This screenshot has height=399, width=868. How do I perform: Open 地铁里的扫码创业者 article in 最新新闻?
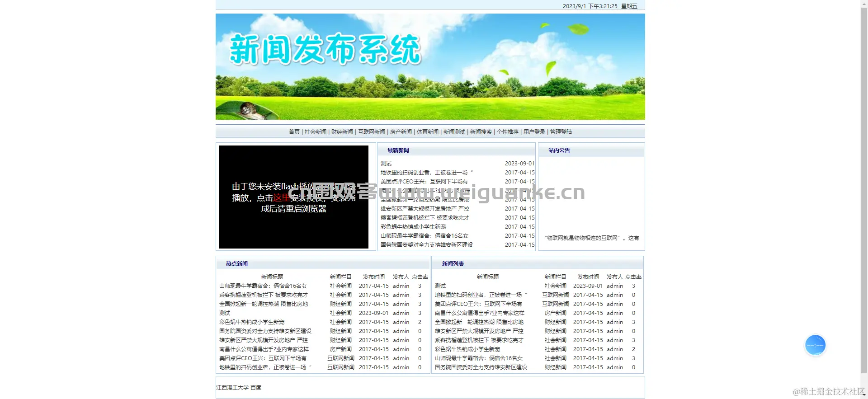(426, 173)
